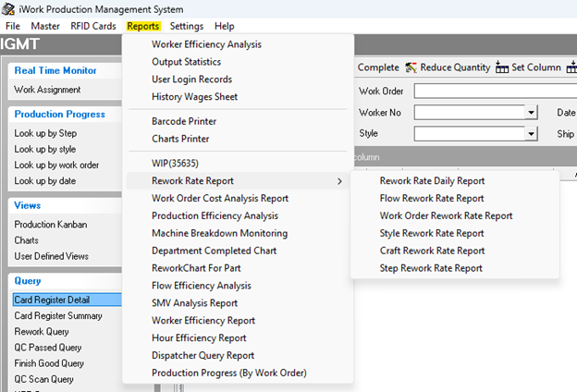Select Rework Rate Daily Report

(x=433, y=180)
